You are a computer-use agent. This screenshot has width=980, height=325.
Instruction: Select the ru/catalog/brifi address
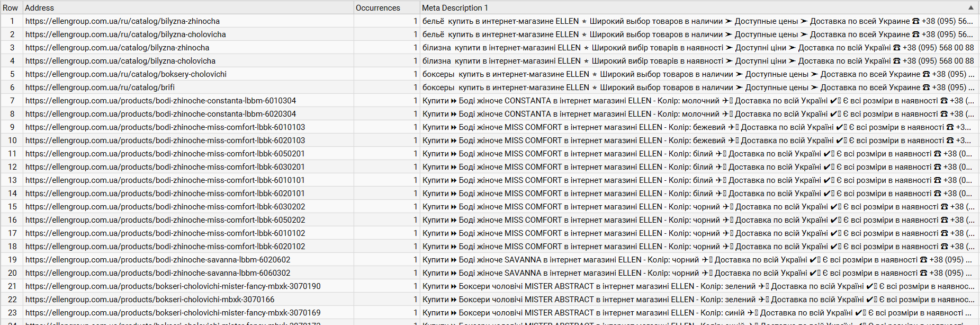(x=188, y=87)
